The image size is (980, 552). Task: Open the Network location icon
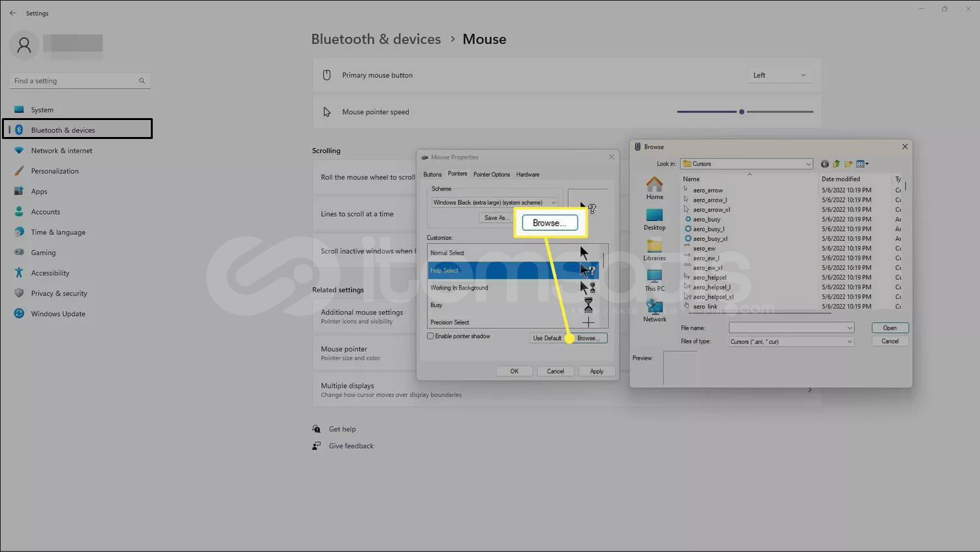(654, 310)
